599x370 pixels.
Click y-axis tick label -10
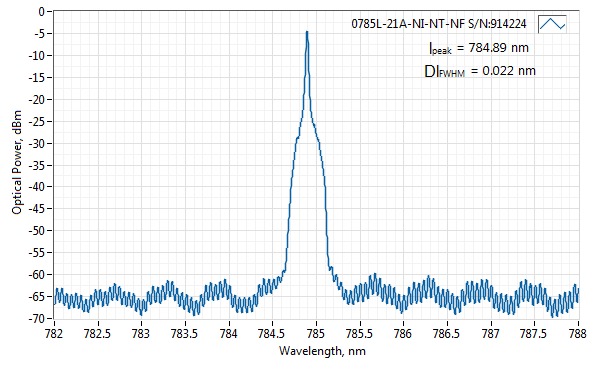point(36,56)
